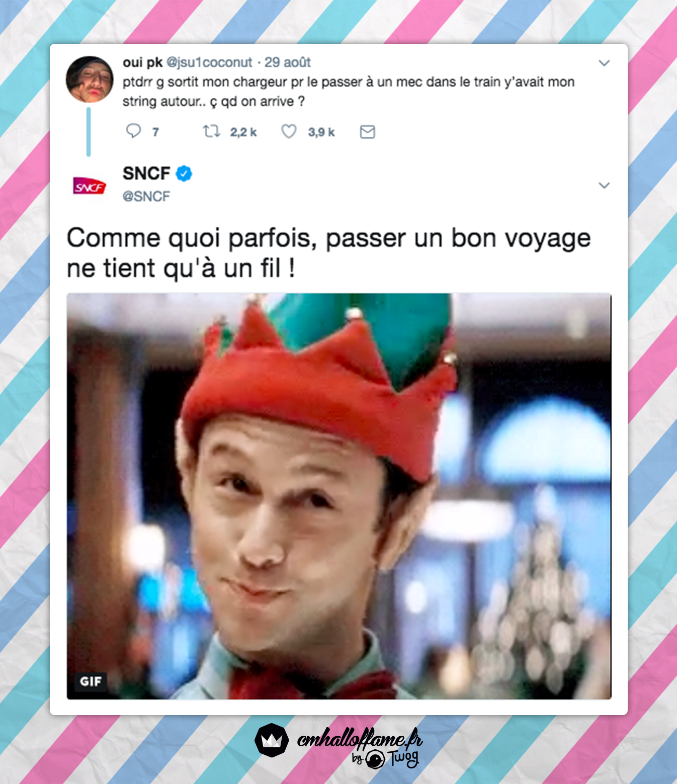
Task: Click the Twog eye logo
Action: tap(375, 759)
